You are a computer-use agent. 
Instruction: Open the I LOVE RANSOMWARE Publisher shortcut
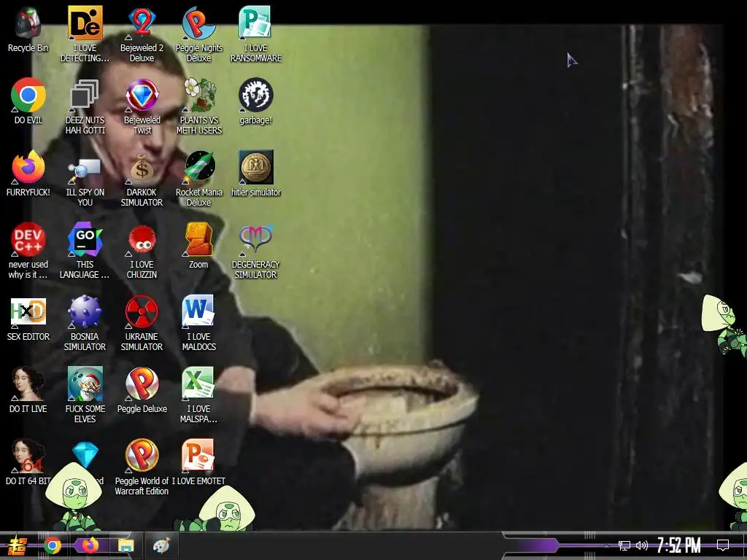pyautogui.click(x=256, y=34)
